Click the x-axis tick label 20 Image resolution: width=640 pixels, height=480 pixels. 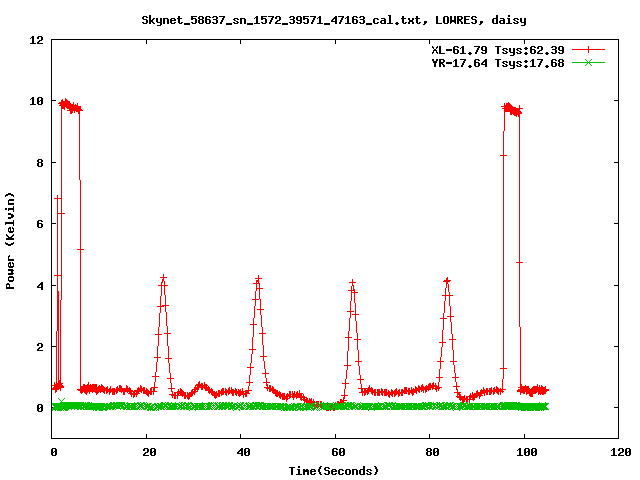coord(149,452)
